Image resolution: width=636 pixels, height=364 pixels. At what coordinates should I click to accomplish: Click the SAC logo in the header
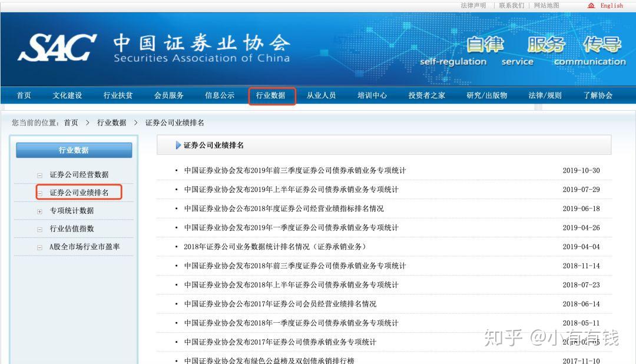click(x=57, y=48)
